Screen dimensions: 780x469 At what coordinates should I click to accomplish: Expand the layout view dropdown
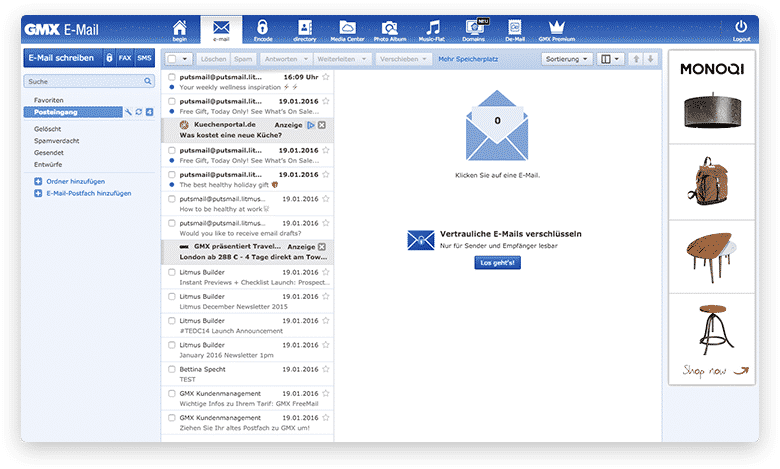pyautogui.click(x=609, y=60)
